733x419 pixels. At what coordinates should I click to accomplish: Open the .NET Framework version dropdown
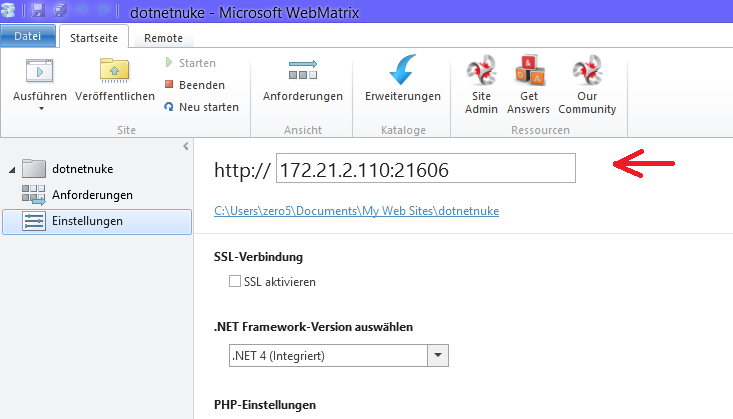(438, 355)
